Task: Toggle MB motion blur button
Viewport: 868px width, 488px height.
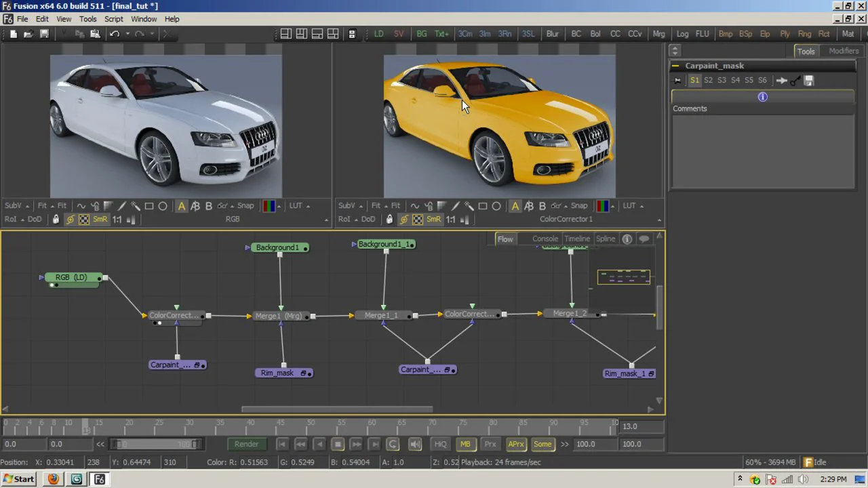Action: 465,444
